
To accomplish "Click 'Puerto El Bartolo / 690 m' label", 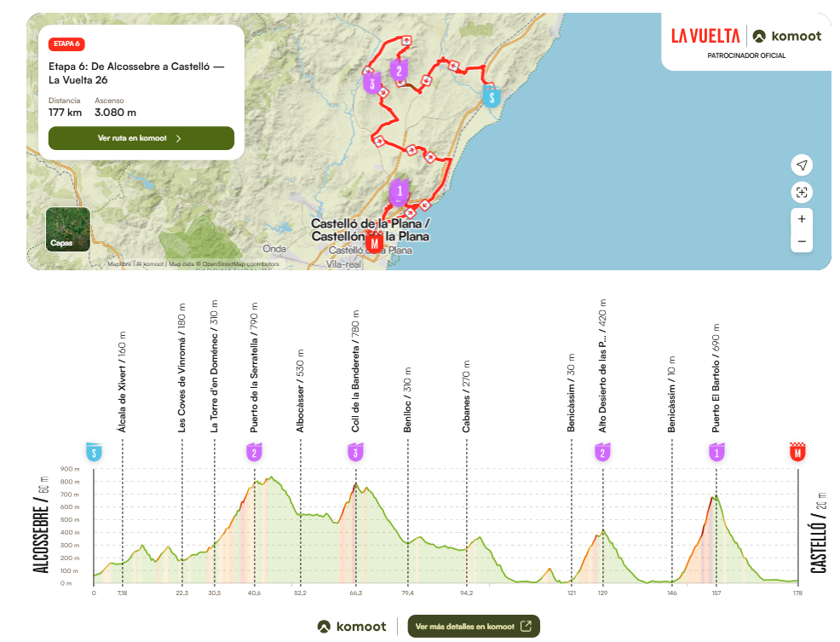I will (716, 378).
